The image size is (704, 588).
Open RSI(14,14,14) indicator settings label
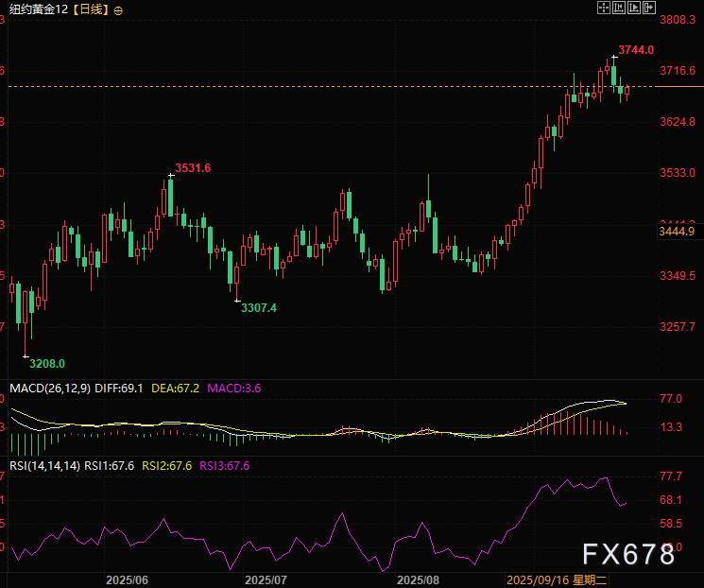43,465
